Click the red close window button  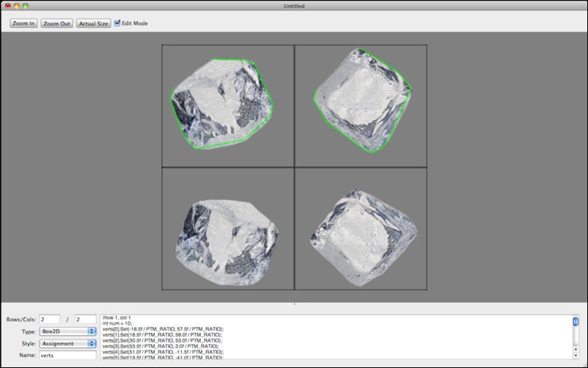tap(7, 6)
